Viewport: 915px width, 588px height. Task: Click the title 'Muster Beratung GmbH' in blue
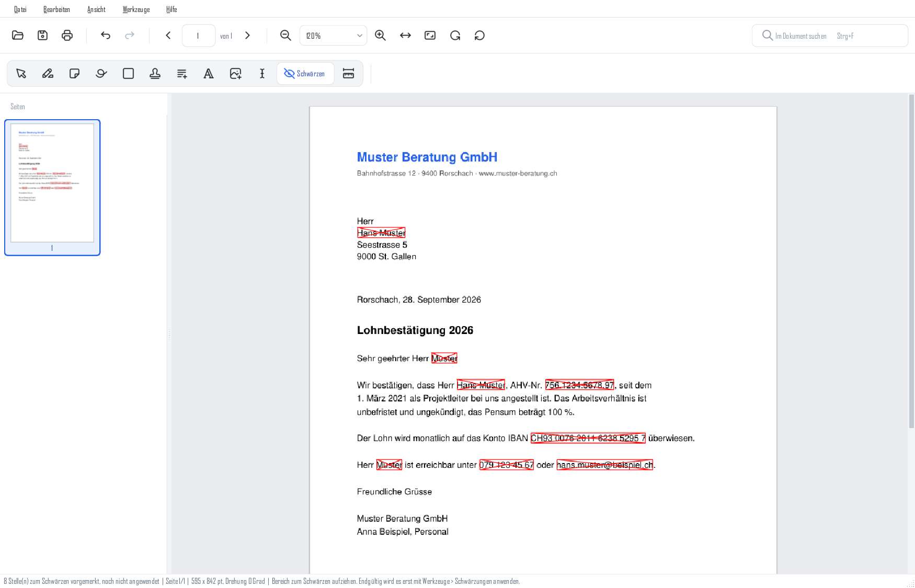(x=427, y=157)
